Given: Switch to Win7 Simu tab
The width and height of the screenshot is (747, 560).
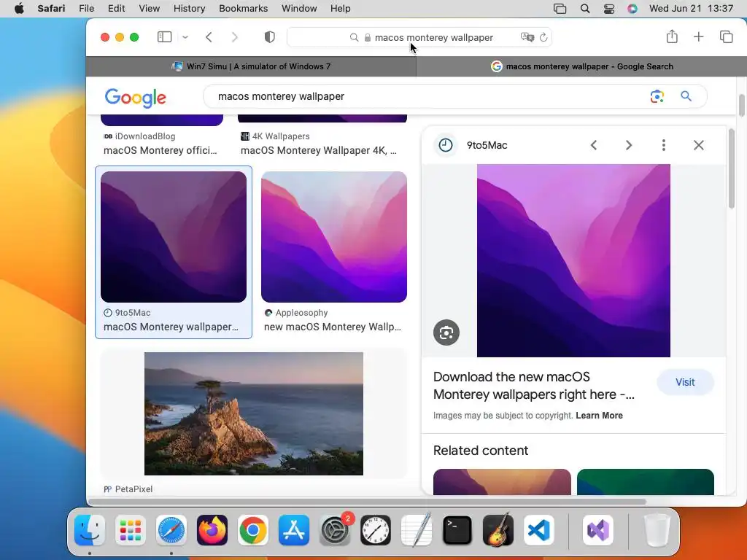Looking at the screenshot, I should click(251, 66).
